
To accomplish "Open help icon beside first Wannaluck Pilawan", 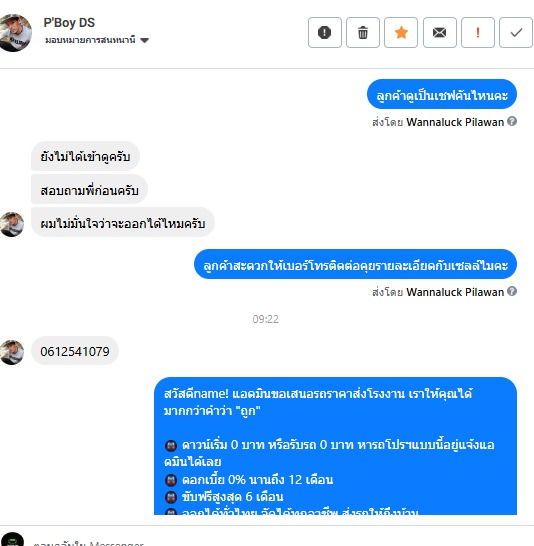I will 512,121.
